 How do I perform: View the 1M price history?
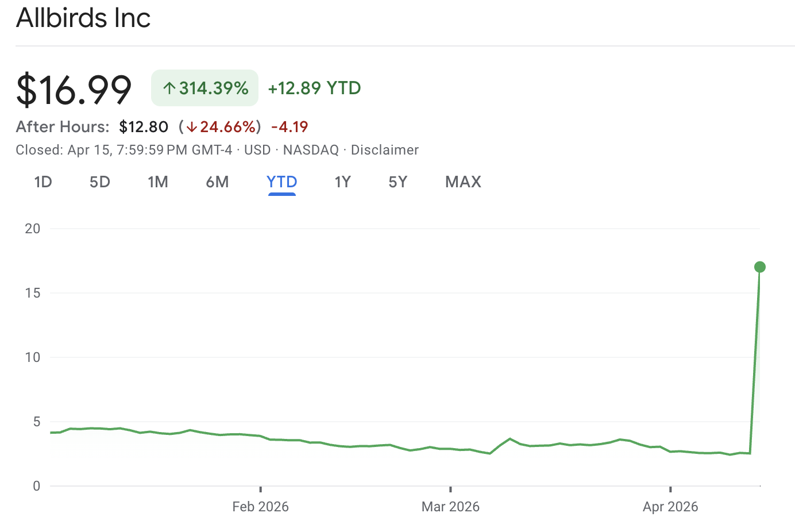[158, 182]
